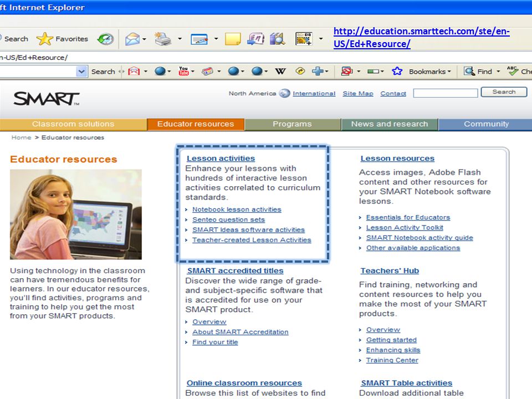Click the blue Bookmarks star icon
Image resolution: width=532 pixels, height=399 pixels.
(x=397, y=71)
